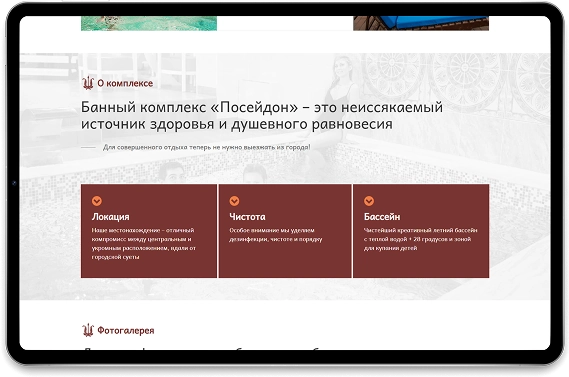Click the Банный комплекс «Посейдон» headline
This screenshot has width=569, height=377.
pyautogui.click(x=261, y=115)
